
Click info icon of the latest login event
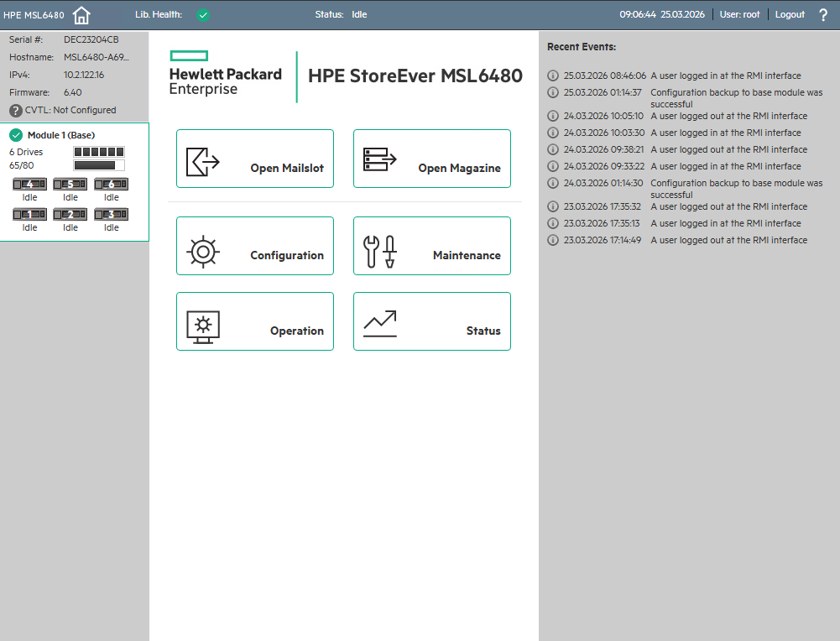[x=553, y=76]
